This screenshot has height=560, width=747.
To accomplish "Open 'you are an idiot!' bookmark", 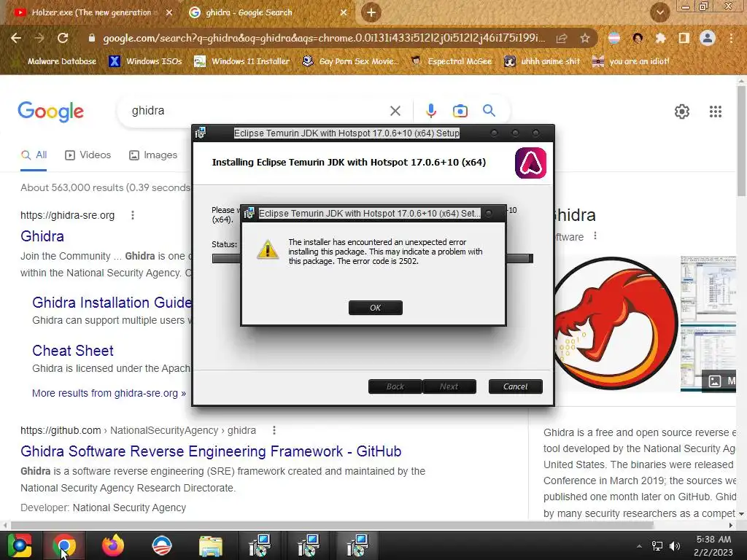I will (x=630, y=61).
